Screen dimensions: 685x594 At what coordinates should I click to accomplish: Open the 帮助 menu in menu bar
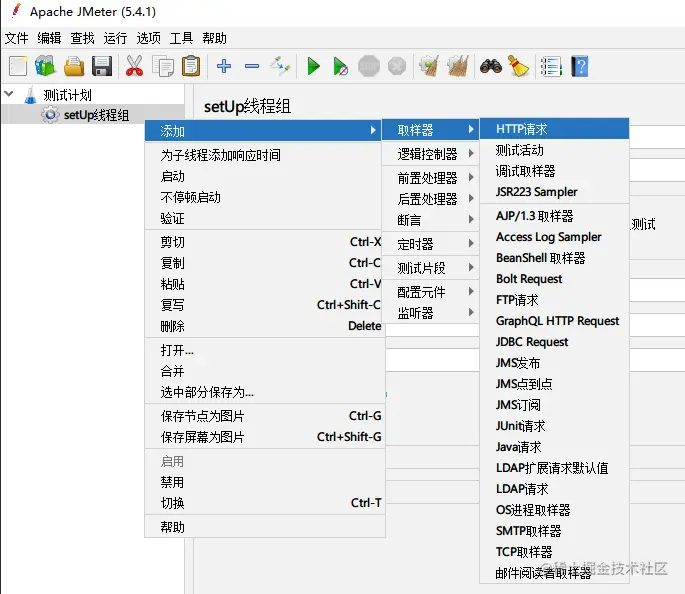coord(214,38)
